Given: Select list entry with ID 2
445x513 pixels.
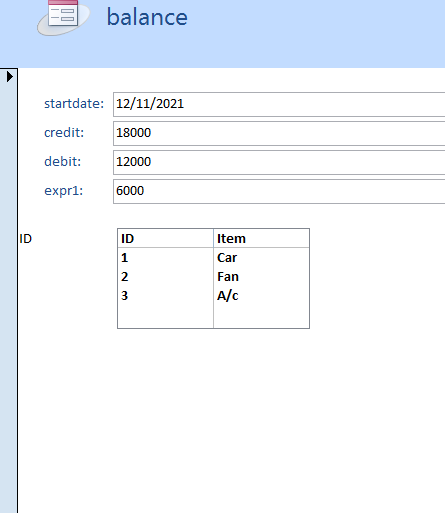Looking at the screenshot, I should click(213, 277).
